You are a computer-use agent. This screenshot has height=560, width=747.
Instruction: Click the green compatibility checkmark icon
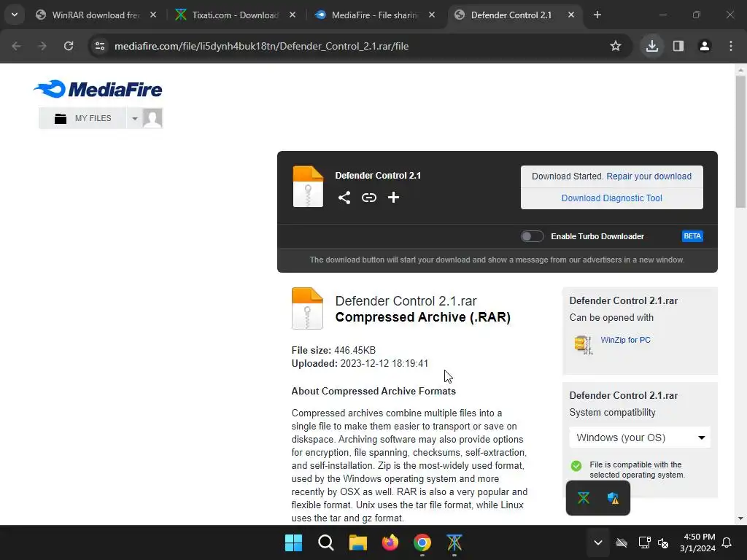tap(576, 466)
